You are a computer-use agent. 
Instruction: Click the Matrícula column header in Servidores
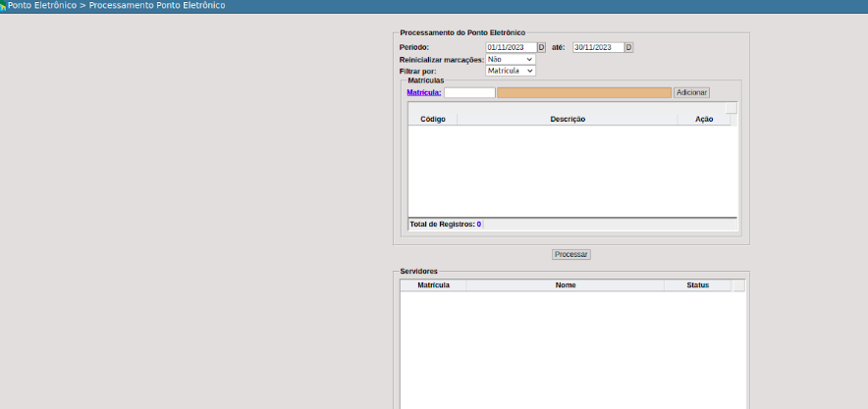(433, 285)
